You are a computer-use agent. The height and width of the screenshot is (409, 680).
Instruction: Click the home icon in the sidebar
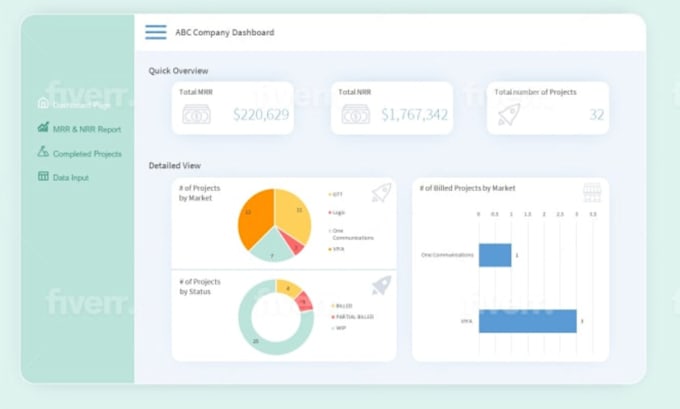(x=43, y=103)
